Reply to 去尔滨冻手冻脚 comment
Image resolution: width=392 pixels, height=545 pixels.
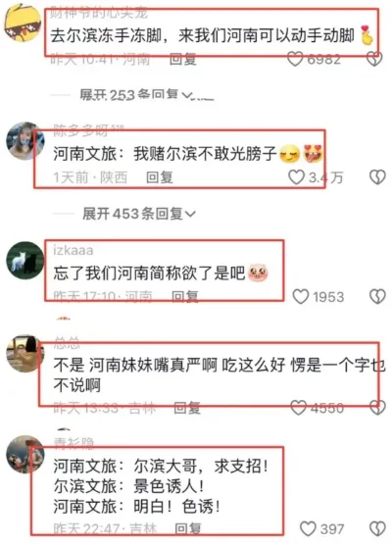[x=183, y=60]
